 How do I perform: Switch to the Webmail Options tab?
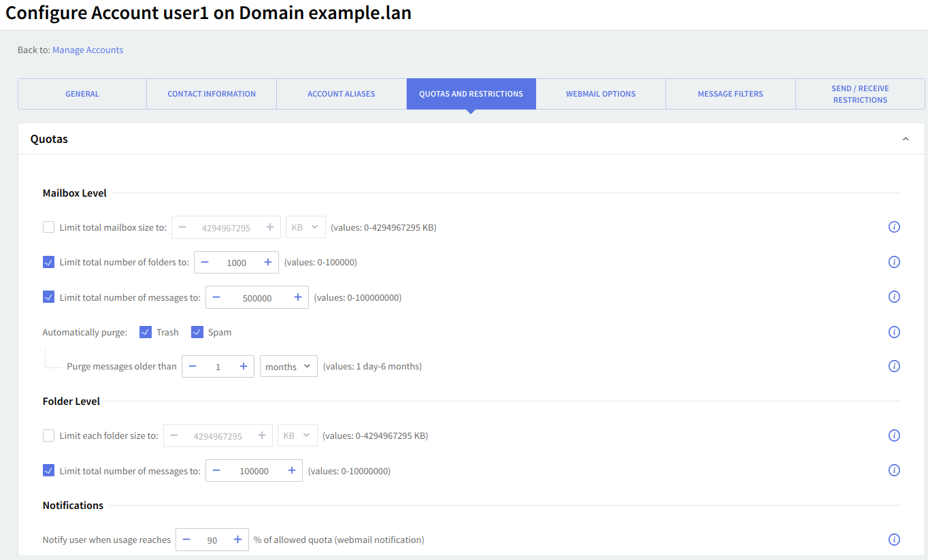[x=601, y=94]
